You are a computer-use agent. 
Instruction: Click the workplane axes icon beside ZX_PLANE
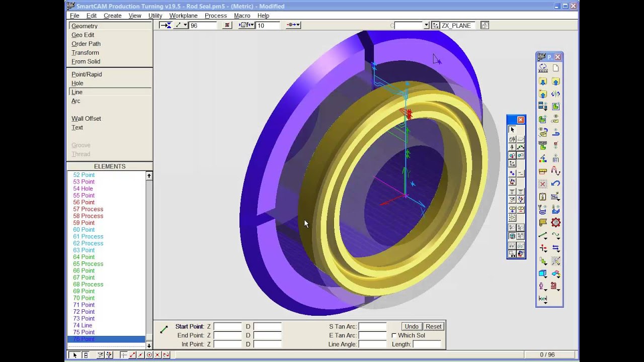point(436,25)
